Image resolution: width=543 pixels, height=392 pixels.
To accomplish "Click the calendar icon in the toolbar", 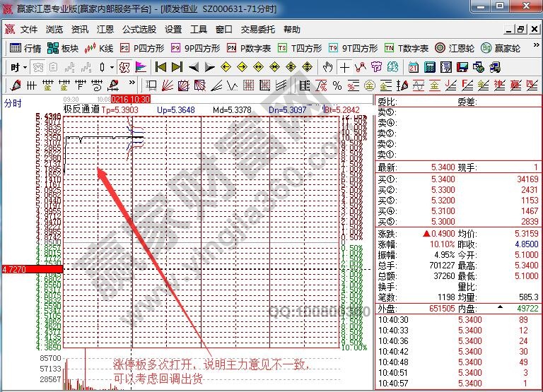I will pyautogui.click(x=414, y=67).
